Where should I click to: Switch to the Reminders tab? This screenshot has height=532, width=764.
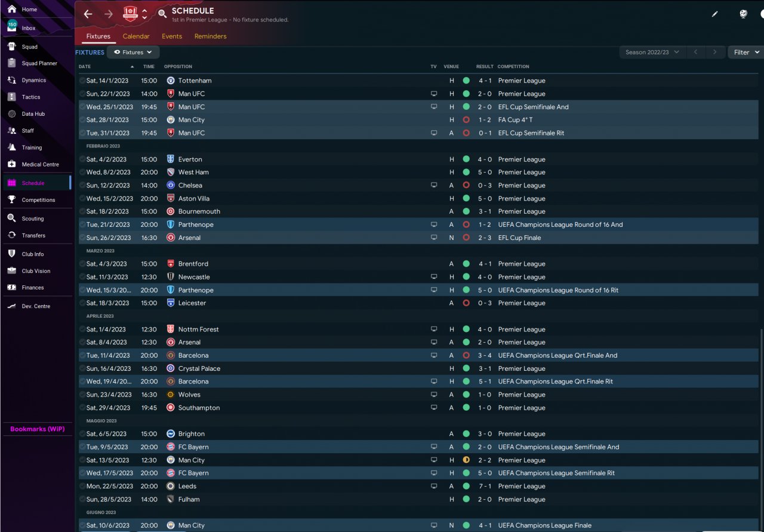[x=211, y=36]
